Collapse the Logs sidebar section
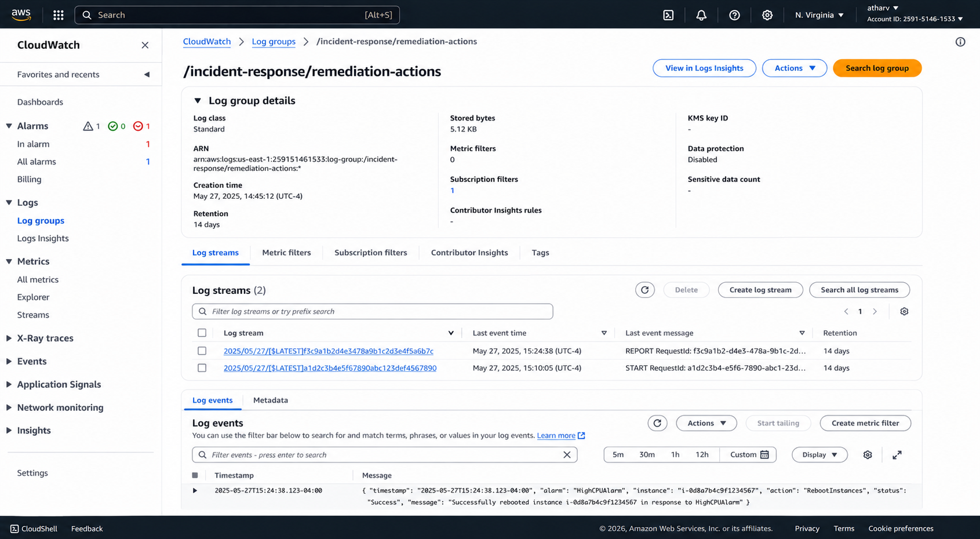Image resolution: width=980 pixels, height=539 pixels. click(x=9, y=203)
